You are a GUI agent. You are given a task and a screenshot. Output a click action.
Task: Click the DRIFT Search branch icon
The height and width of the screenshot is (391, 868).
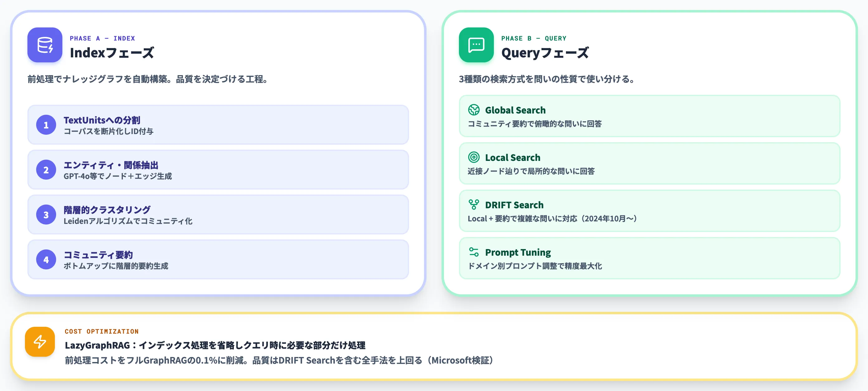coord(474,205)
